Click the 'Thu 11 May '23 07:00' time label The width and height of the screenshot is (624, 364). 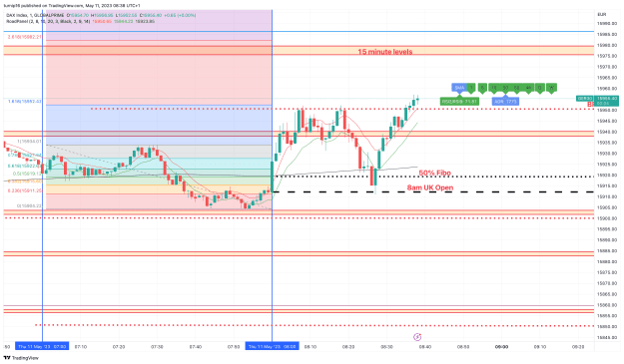tap(42, 346)
